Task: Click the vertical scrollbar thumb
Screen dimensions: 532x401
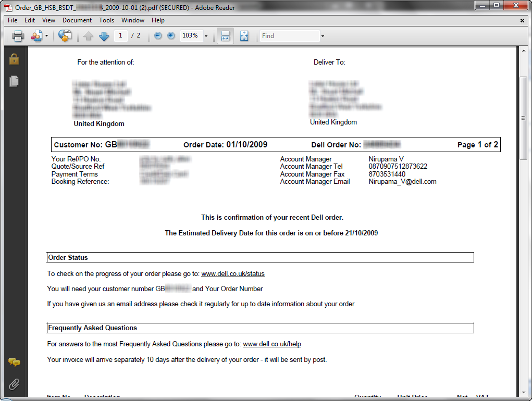Action: (x=524, y=118)
